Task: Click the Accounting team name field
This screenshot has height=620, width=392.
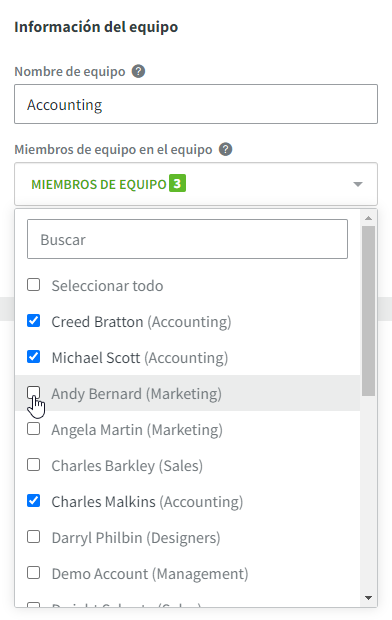Action: (196, 104)
